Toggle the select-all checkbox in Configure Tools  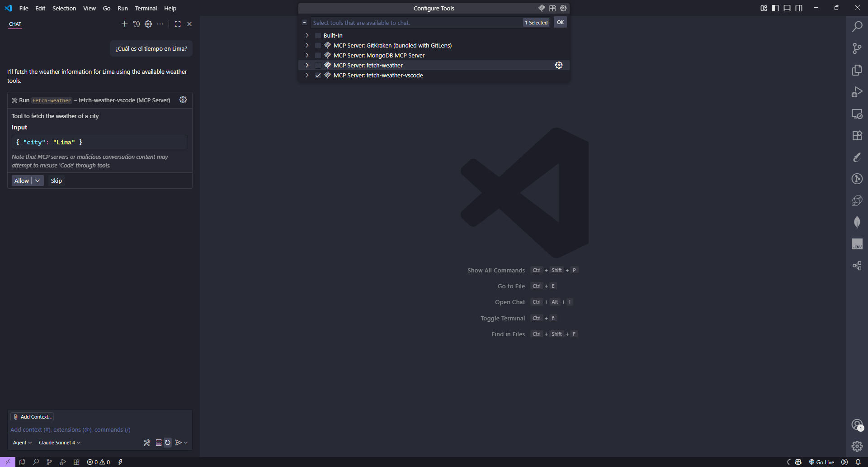305,23
